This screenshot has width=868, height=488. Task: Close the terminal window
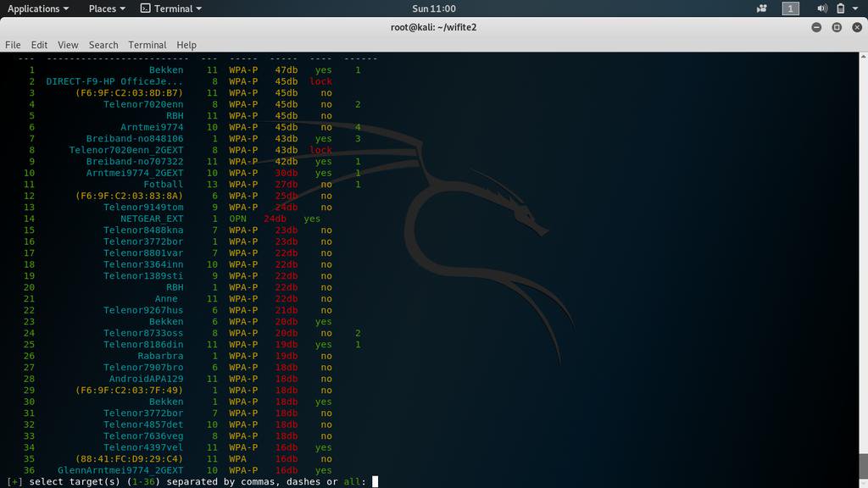click(857, 27)
